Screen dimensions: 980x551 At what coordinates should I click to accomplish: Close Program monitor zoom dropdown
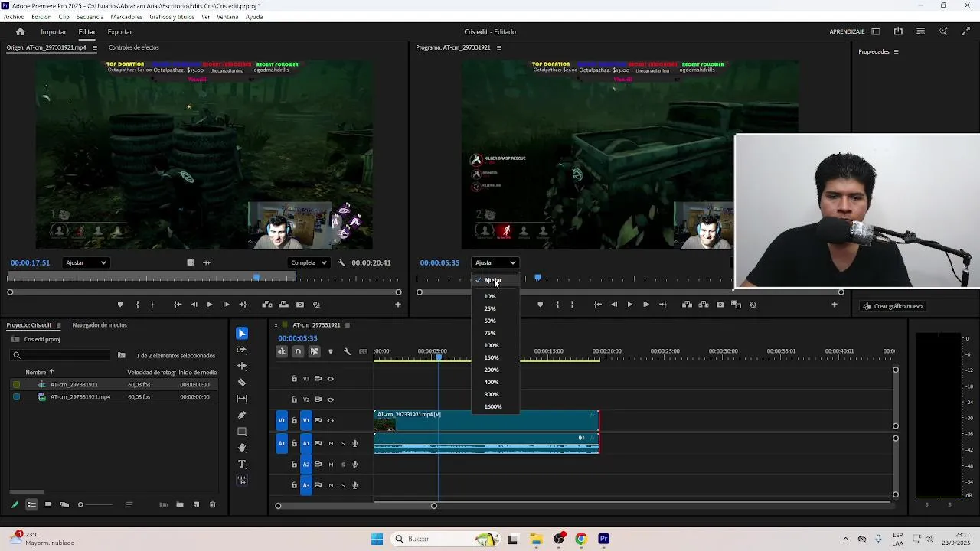pyautogui.click(x=495, y=262)
